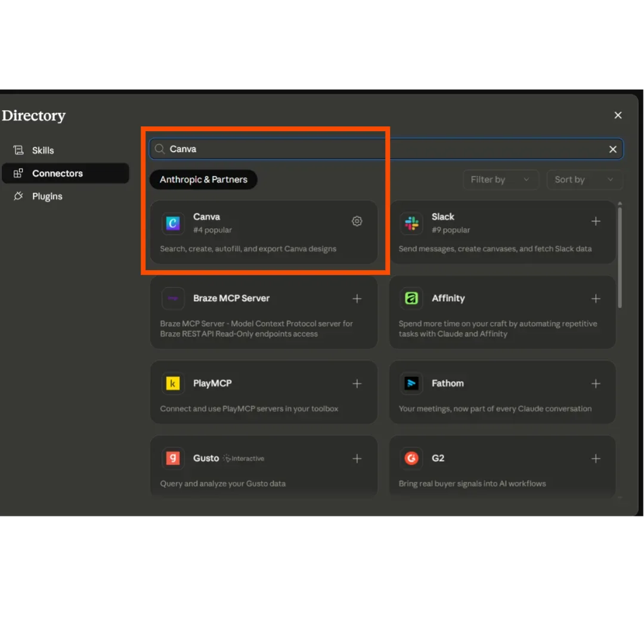This screenshot has width=644, height=644.
Task: Click 'Your meetings, now part of every Claude conversation'
Action: (x=495, y=408)
